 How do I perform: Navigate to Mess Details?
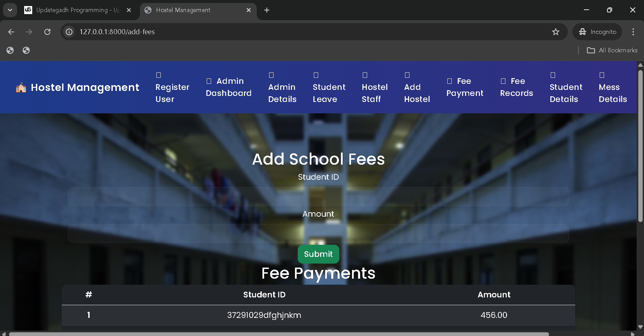point(612,93)
